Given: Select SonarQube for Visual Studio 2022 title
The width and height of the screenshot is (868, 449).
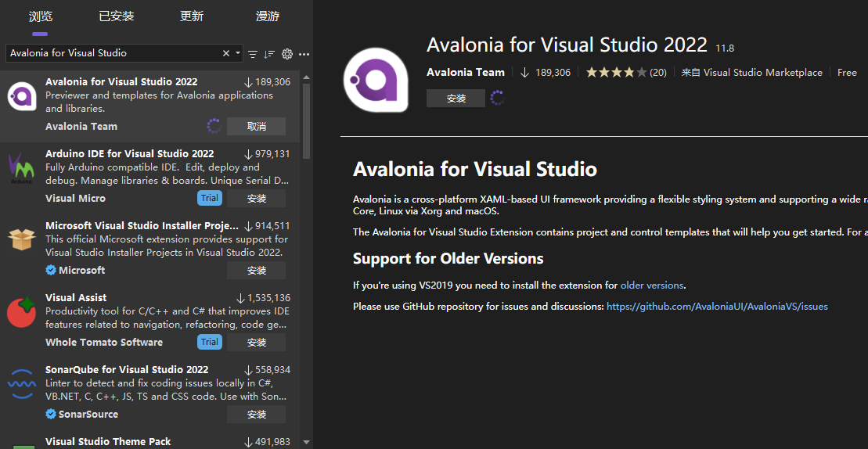Looking at the screenshot, I should coord(127,369).
